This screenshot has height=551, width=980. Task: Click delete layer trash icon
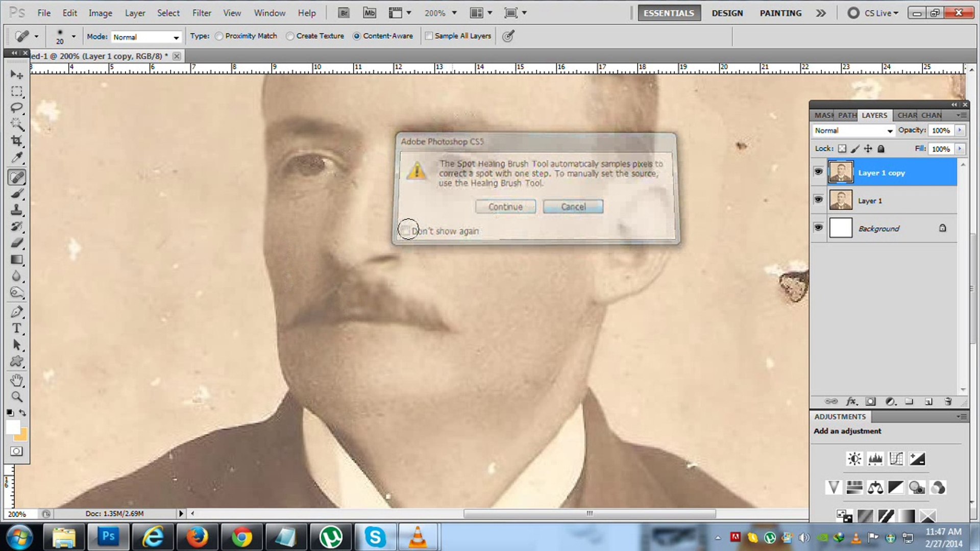pyautogui.click(x=948, y=402)
